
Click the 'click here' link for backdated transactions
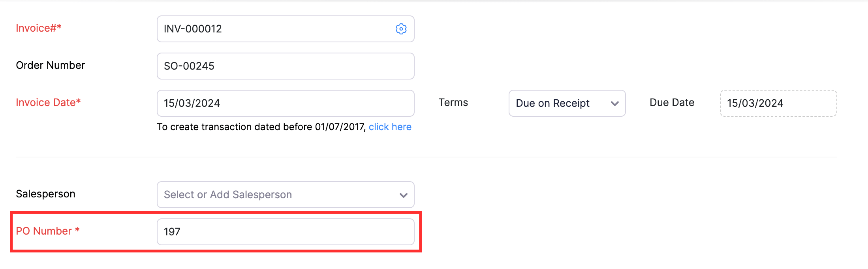pyautogui.click(x=390, y=127)
